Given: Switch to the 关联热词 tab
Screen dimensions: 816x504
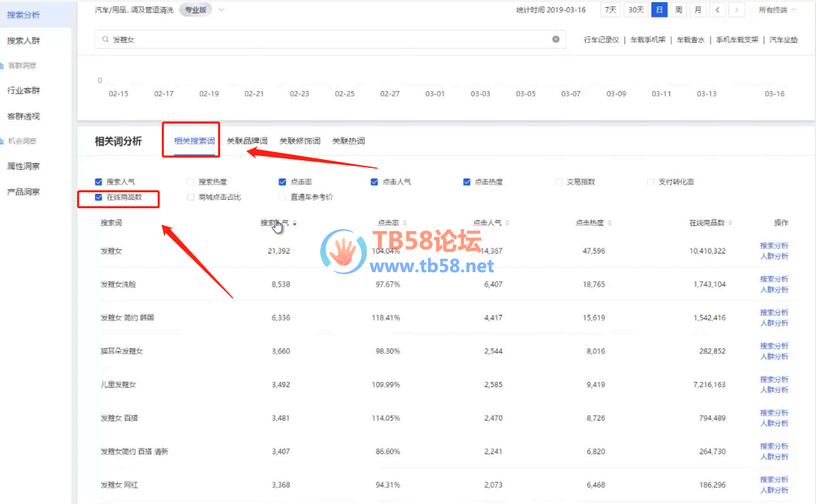Looking at the screenshot, I should [x=348, y=141].
